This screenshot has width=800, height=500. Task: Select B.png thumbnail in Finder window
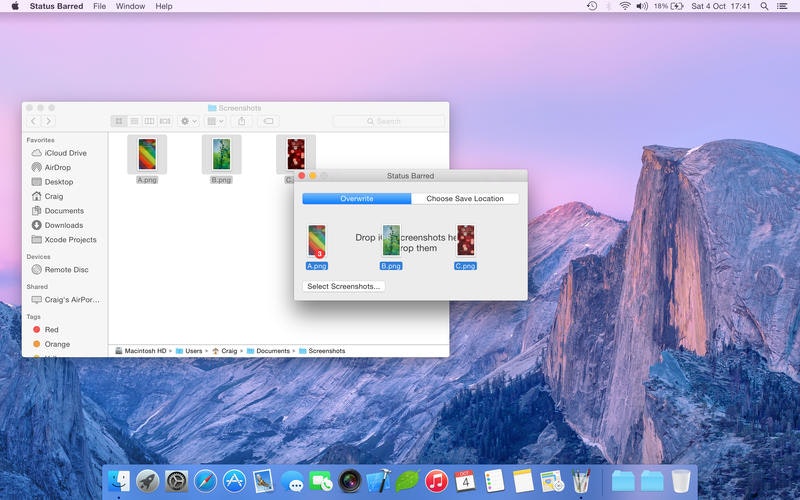pyautogui.click(x=221, y=154)
